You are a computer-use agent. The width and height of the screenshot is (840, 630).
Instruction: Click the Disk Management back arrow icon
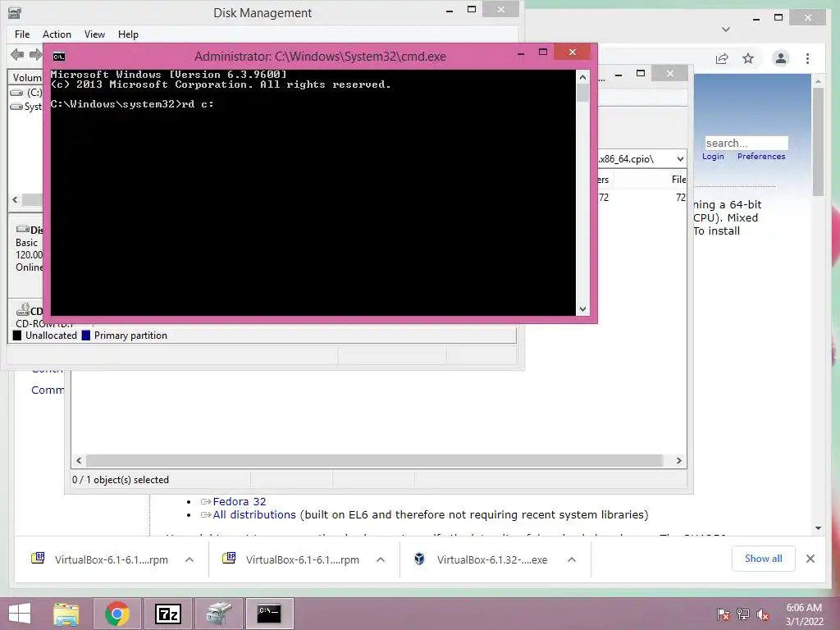[x=17, y=54]
